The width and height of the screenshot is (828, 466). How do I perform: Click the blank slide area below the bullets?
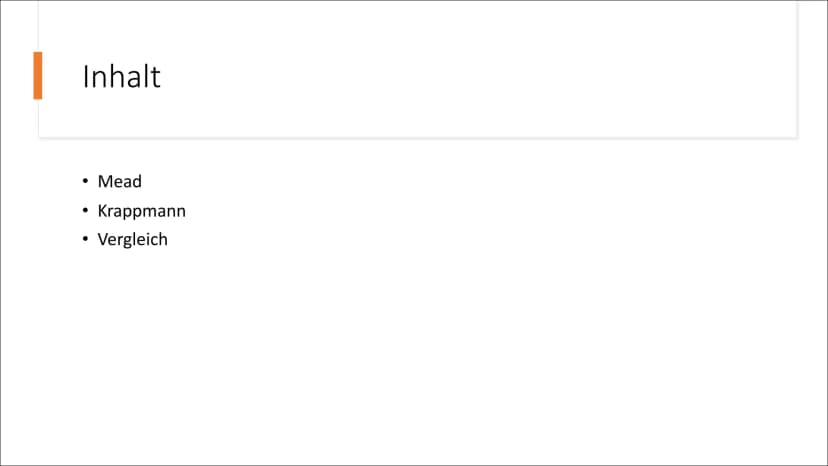(414, 359)
